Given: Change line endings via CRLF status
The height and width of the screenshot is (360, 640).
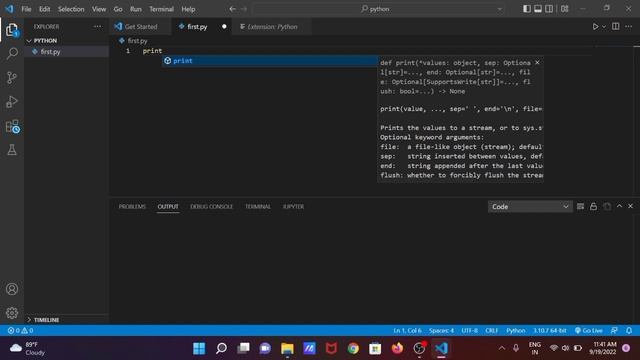Looking at the screenshot, I should click(491, 330).
